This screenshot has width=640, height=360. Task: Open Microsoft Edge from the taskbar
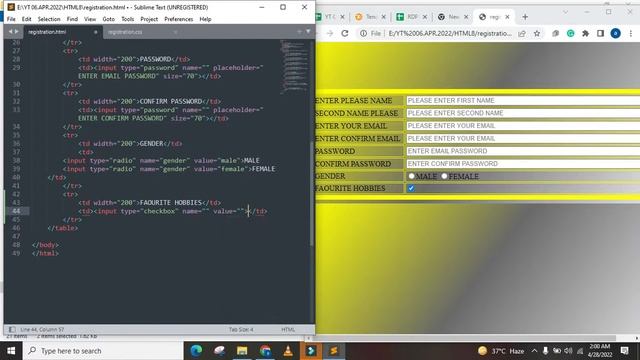click(197, 351)
